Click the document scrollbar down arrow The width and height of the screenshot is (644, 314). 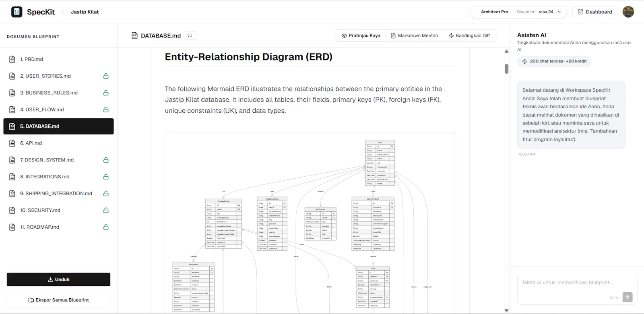[506, 311]
